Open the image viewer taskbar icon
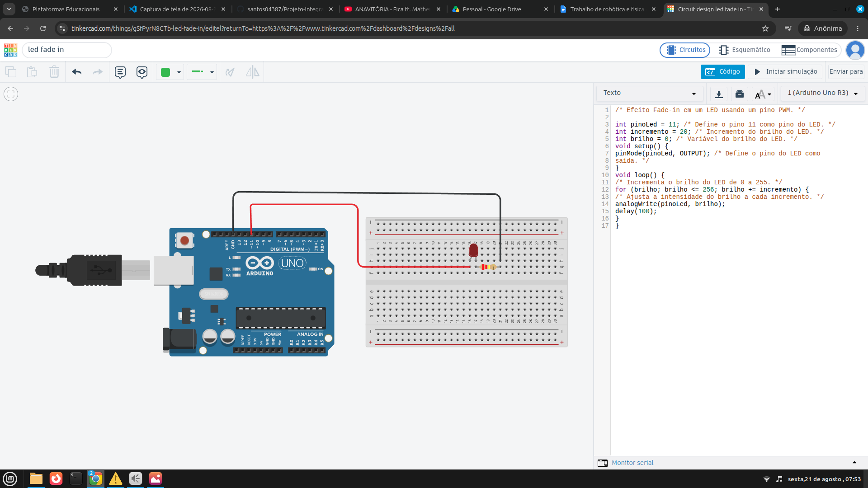Screen dimensions: 868x488 (x=156, y=479)
